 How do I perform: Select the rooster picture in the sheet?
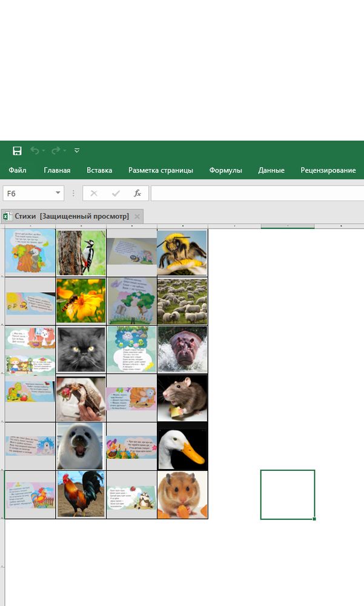pyautogui.click(x=81, y=494)
